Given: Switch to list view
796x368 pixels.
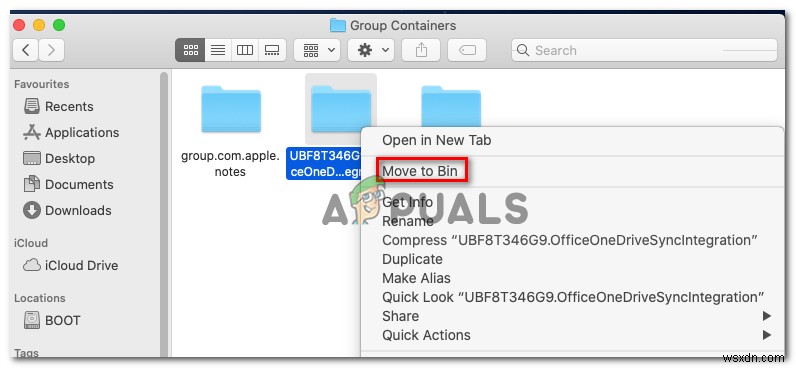Looking at the screenshot, I should point(218,50).
